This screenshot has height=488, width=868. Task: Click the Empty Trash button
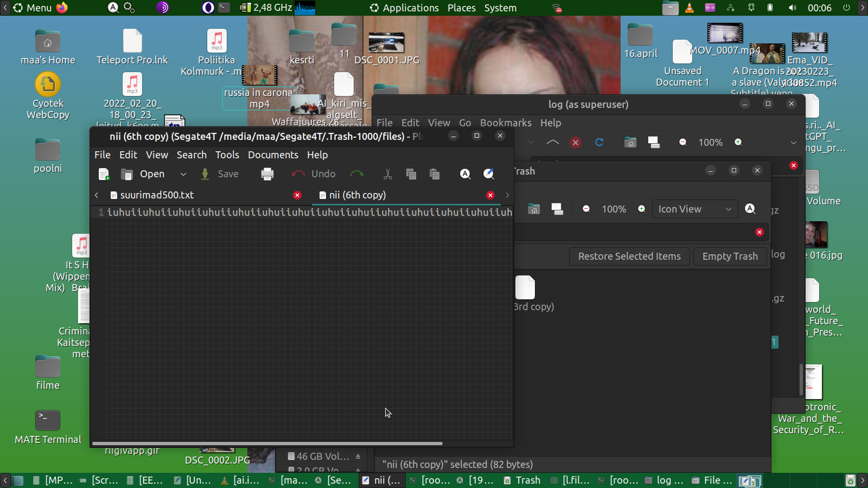pos(730,256)
